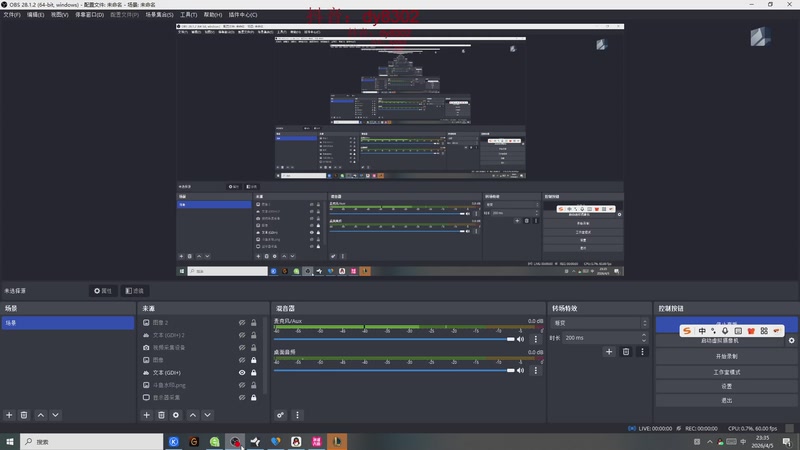Image resolution: width=800 pixels, height=450 pixels.
Task: Click image icon of 斗鱼水印.png source
Action: coord(146,385)
